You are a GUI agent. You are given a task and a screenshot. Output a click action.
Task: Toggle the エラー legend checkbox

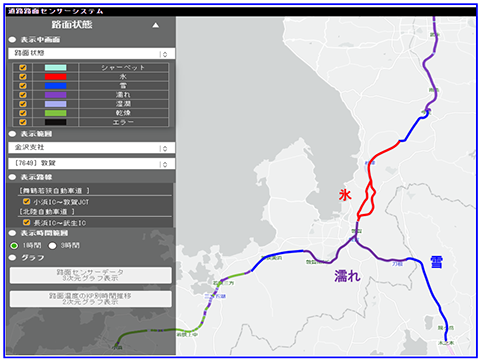pyautogui.click(x=23, y=122)
